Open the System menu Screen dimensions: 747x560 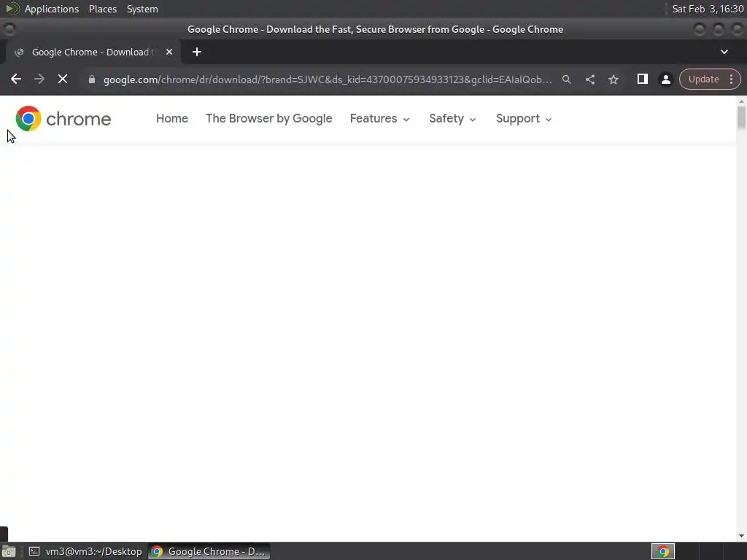coord(142,9)
